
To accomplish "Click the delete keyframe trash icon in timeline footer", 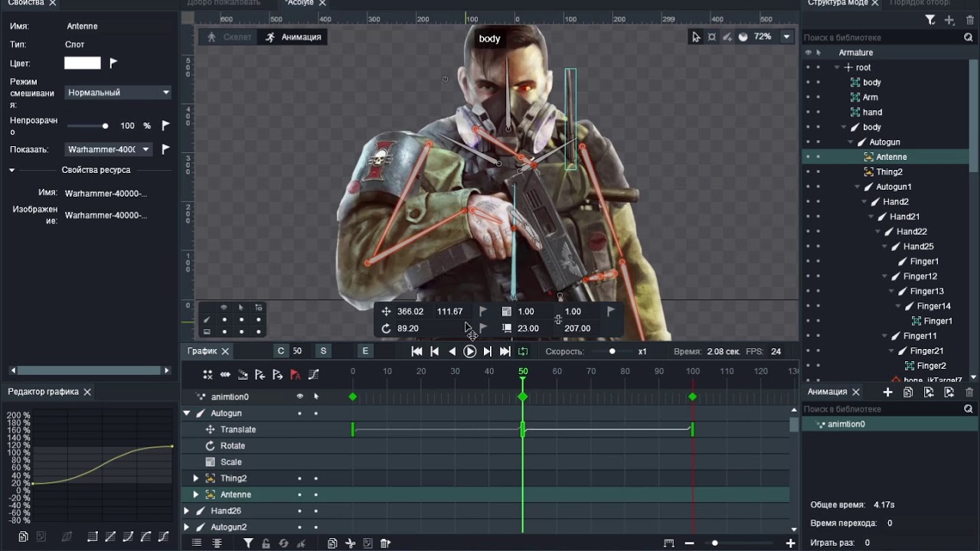I will point(385,543).
